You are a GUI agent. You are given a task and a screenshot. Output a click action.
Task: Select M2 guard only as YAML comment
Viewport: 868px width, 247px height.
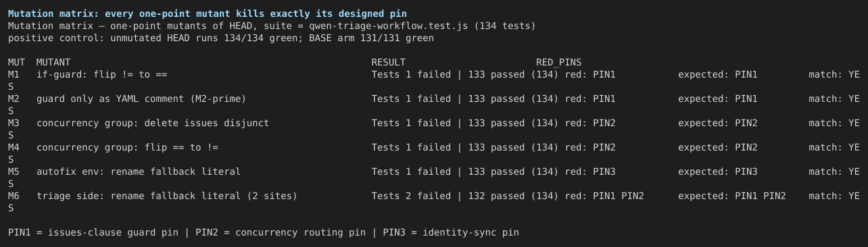[x=141, y=99]
